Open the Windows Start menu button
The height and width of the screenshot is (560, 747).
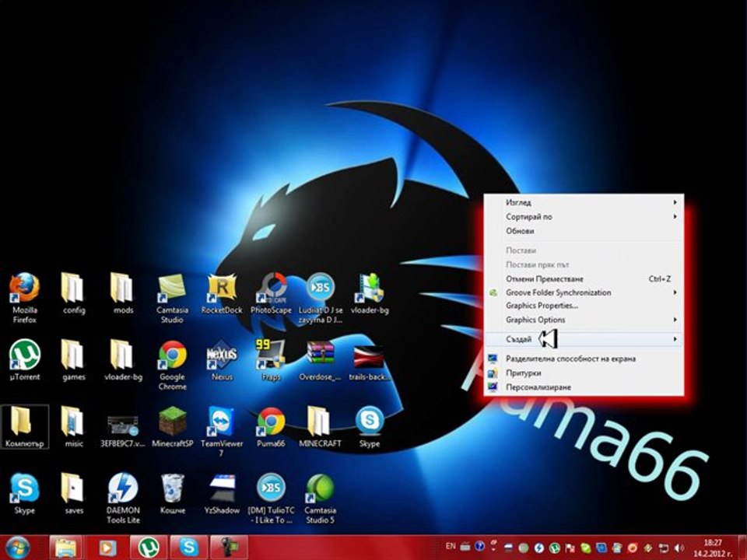pos(16,548)
